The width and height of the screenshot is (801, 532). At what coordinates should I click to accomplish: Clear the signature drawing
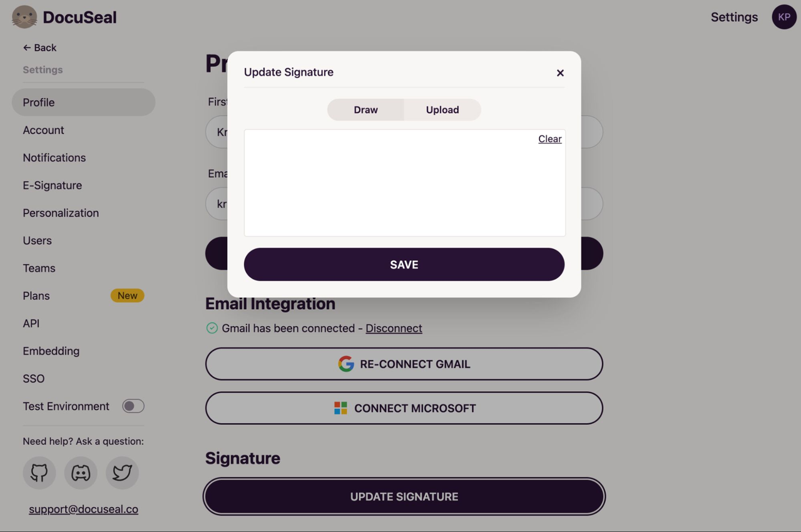549,139
